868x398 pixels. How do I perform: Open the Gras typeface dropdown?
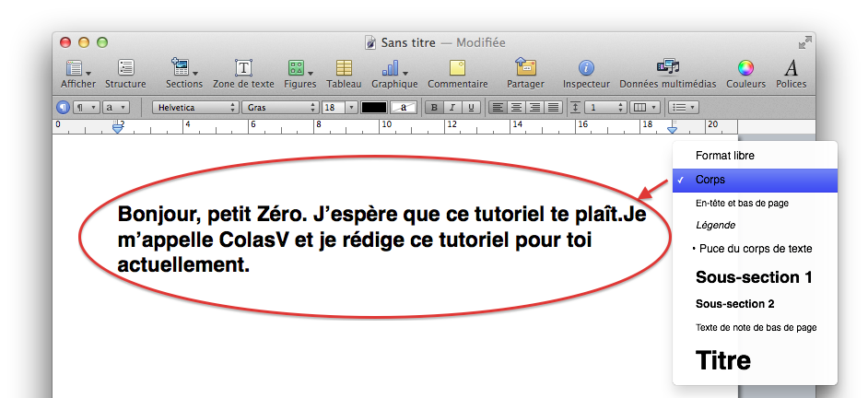pyautogui.click(x=281, y=108)
